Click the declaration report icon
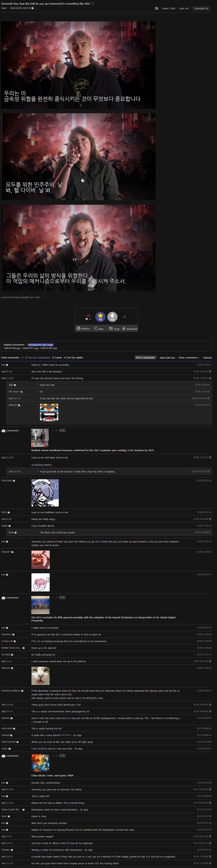Viewport: 217px width, 868px height. (x=124, y=328)
